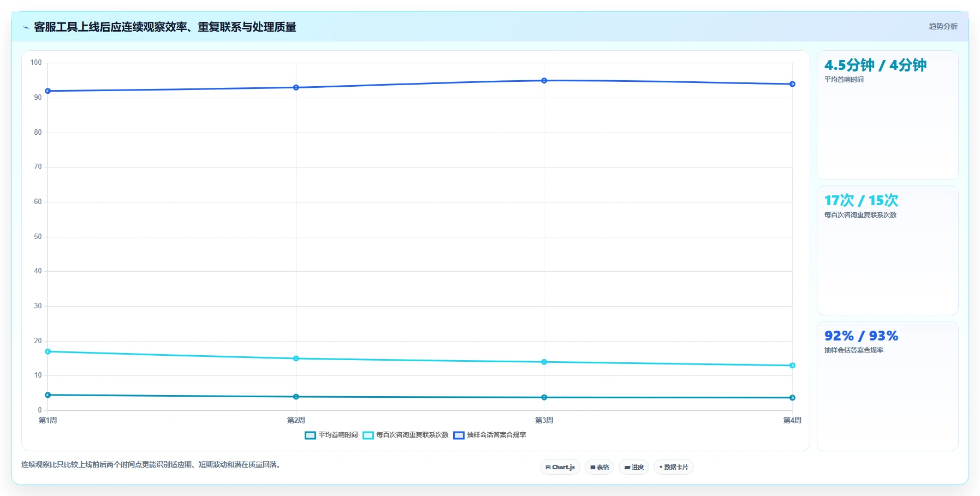The height and width of the screenshot is (496, 980).
Task: Select the 重复联系次数 data point at 第2周
Action: [x=296, y=358]
